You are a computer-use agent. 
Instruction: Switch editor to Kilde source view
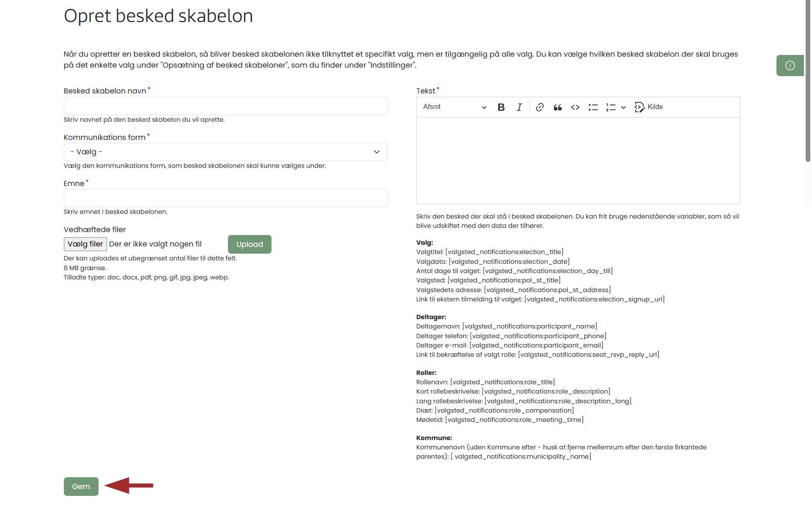tap(649, 107)
